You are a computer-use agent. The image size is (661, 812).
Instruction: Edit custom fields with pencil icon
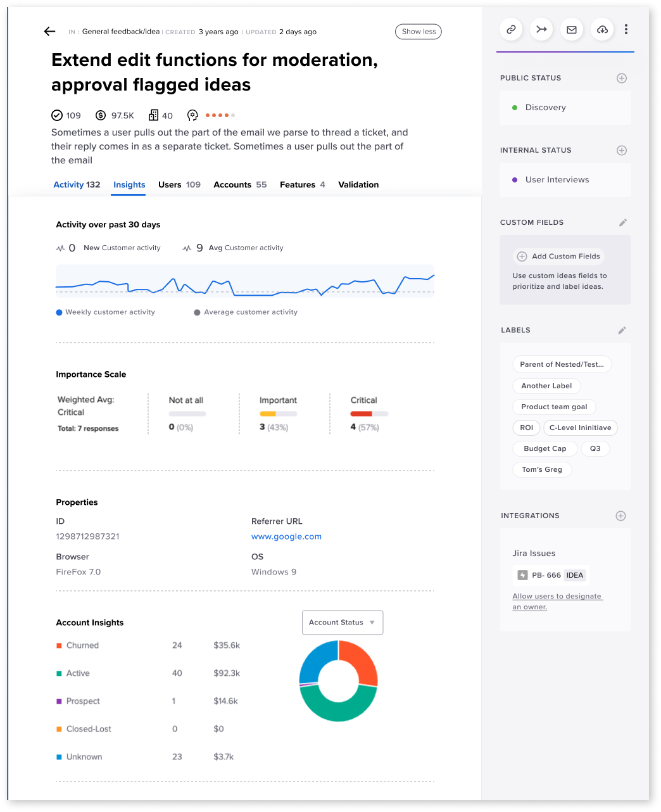(x=623, y=222)
